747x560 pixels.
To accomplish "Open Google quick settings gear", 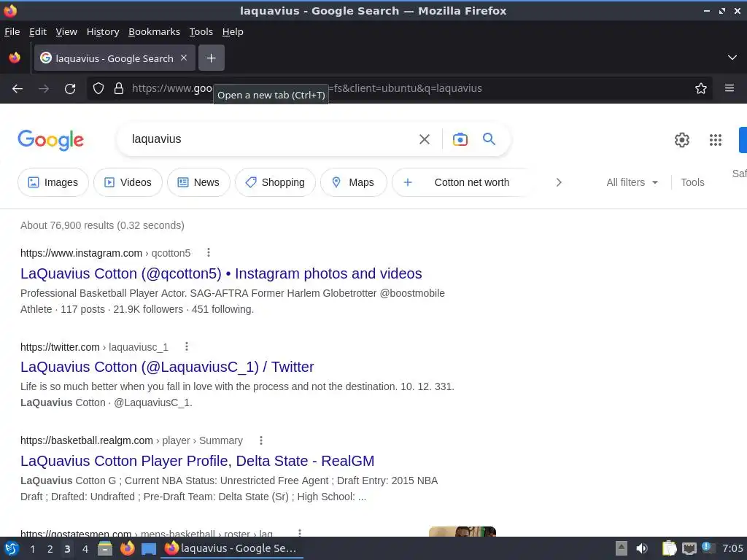I will 682,140.
